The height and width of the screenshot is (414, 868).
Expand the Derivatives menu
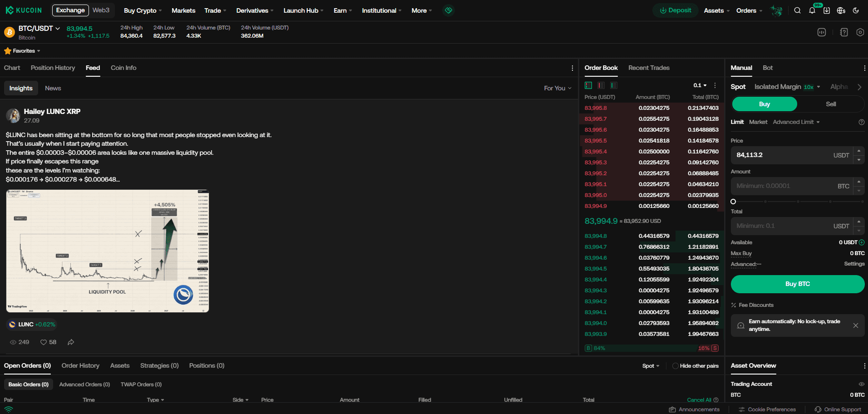[255, 10]
